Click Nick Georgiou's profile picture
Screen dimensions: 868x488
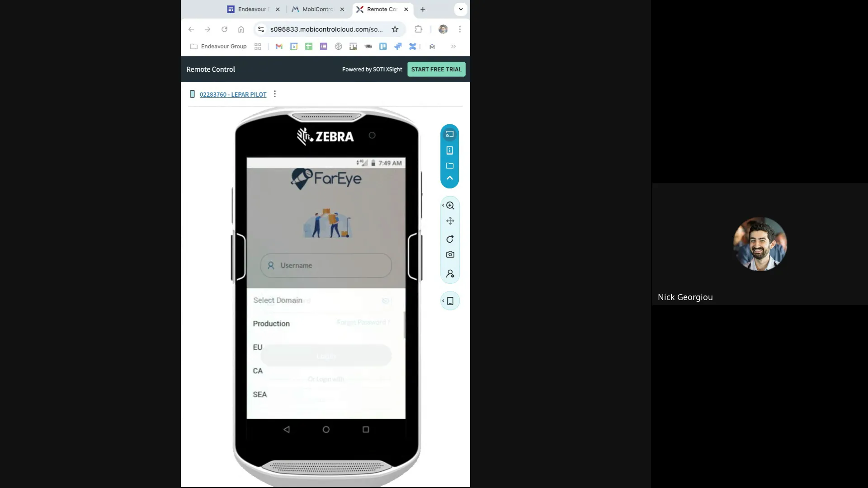(x=760, y=244)
